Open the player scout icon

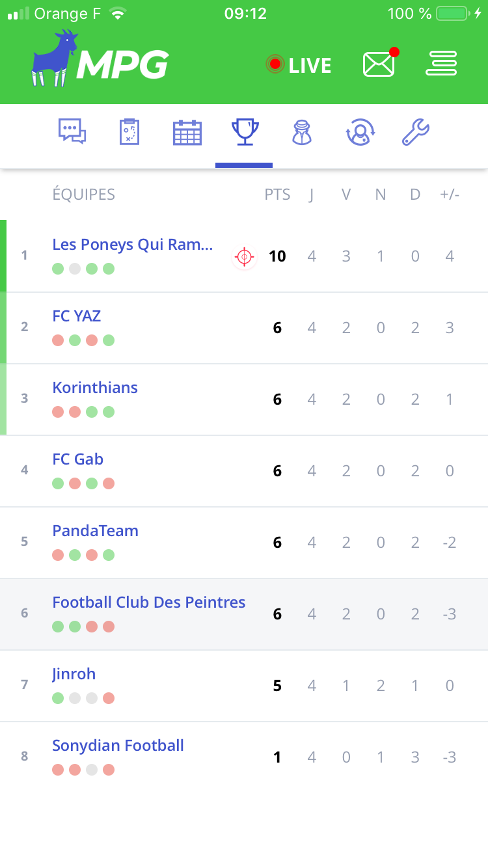point(302,132)
